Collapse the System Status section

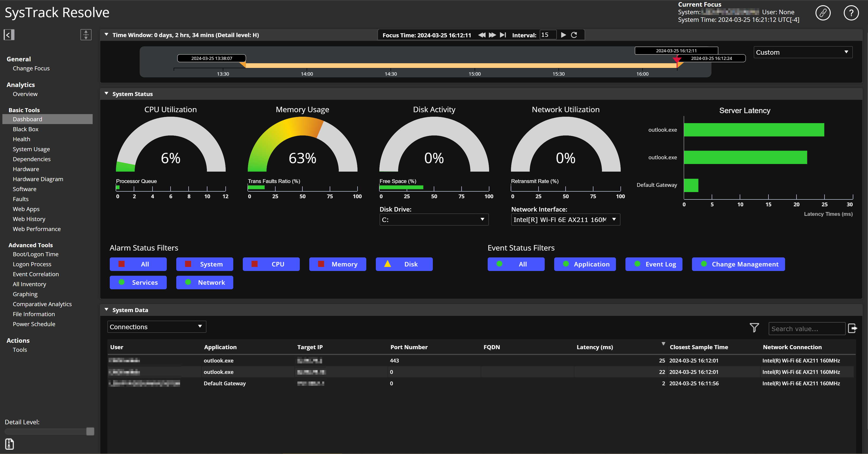(x=106, y=93)
